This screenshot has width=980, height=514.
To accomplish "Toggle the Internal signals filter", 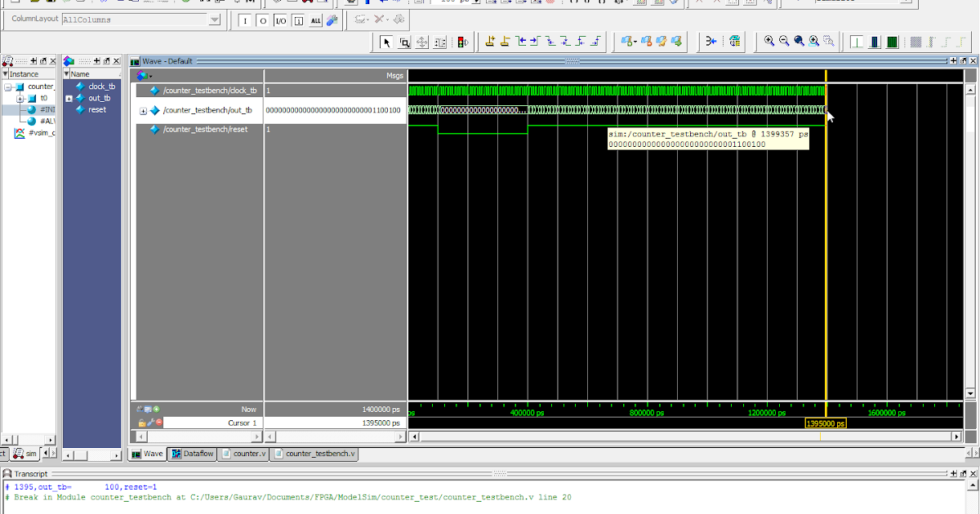I will pos(298,20).
